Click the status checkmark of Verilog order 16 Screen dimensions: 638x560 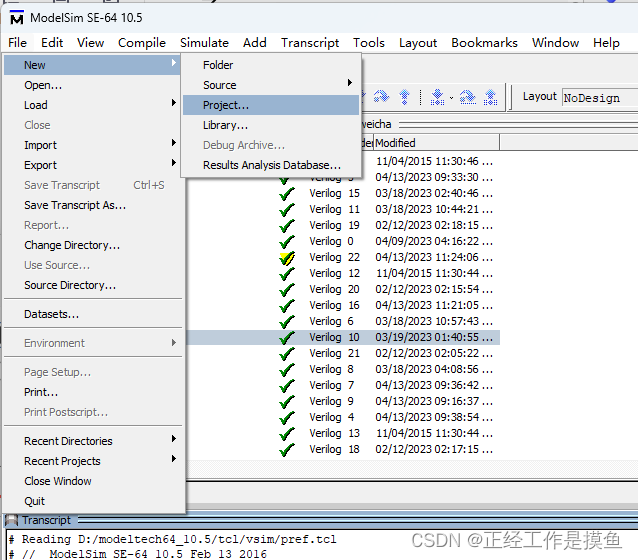pos(287,305)
